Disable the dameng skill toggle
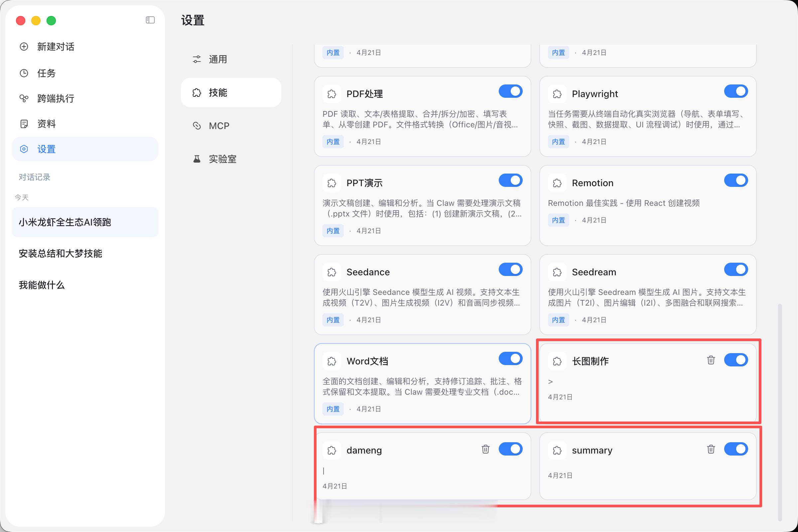Image resolution: width=798 pixels, height=532 pixels. (x=510, y=449)
